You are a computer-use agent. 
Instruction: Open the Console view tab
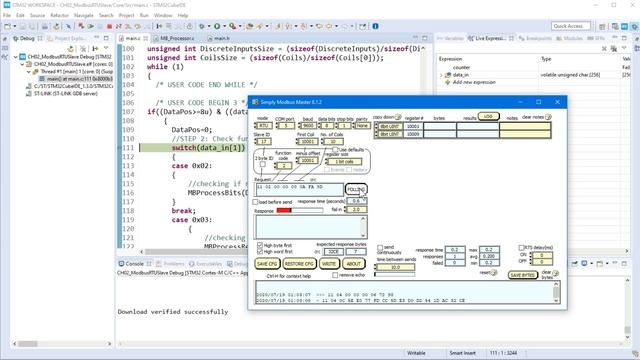[x=134, y=264]
